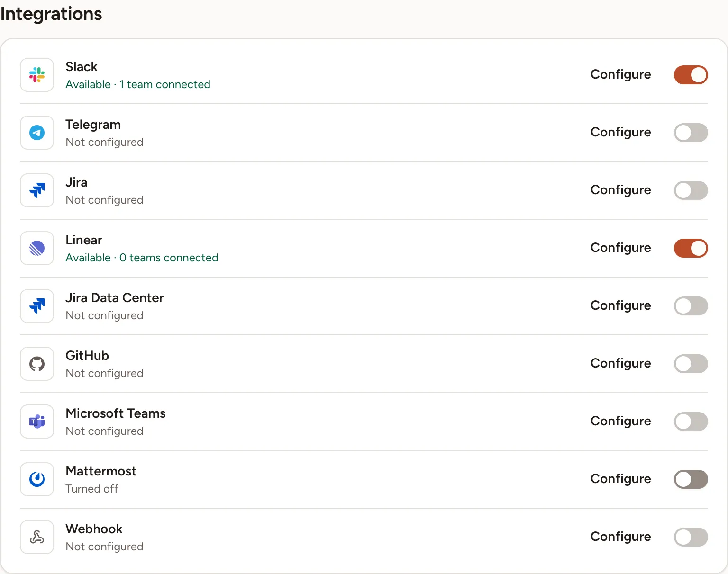
Task: Click the GitHub octocat icon
Action: click(x=37, y=364)
